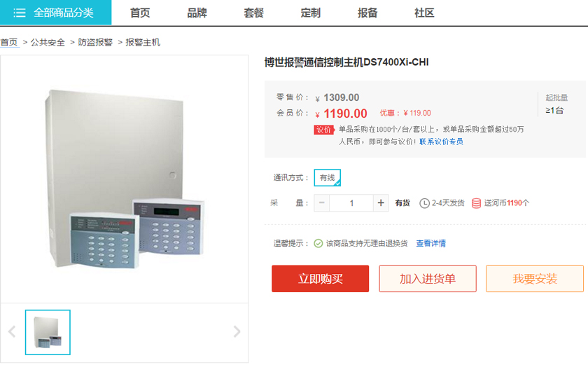Click the clock icon beside 2-4天发货
The width and height of the screenshot is (588, 365).
[x=424, y=203]
